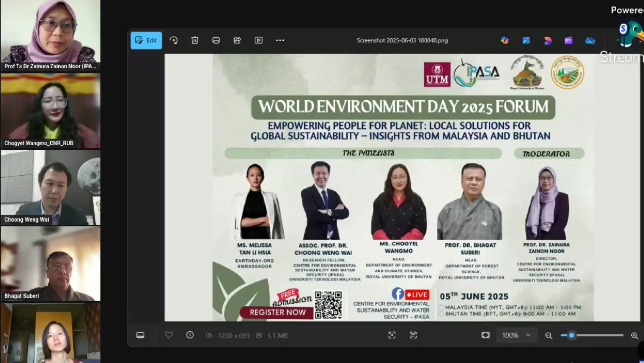Open the three-dots See more menu

coord(280,40)
